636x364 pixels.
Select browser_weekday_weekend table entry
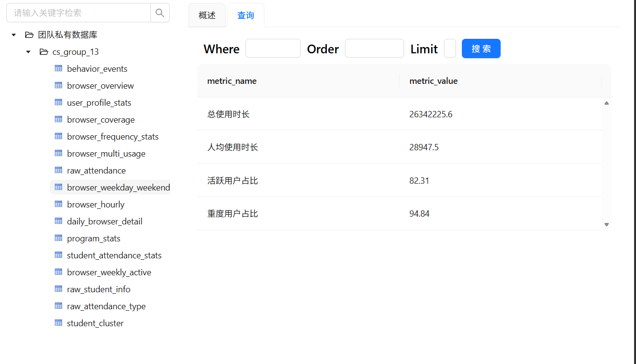click(x=118, y=188)
